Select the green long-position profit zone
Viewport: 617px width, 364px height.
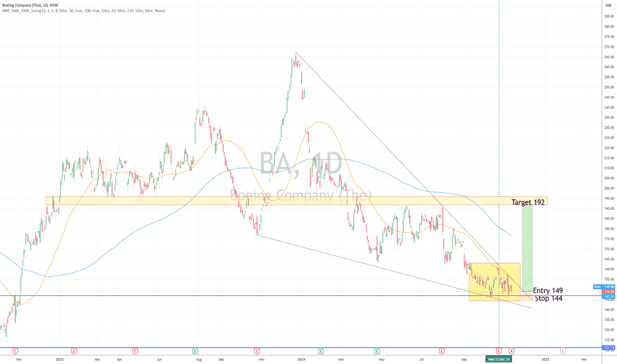coord(527,248)
